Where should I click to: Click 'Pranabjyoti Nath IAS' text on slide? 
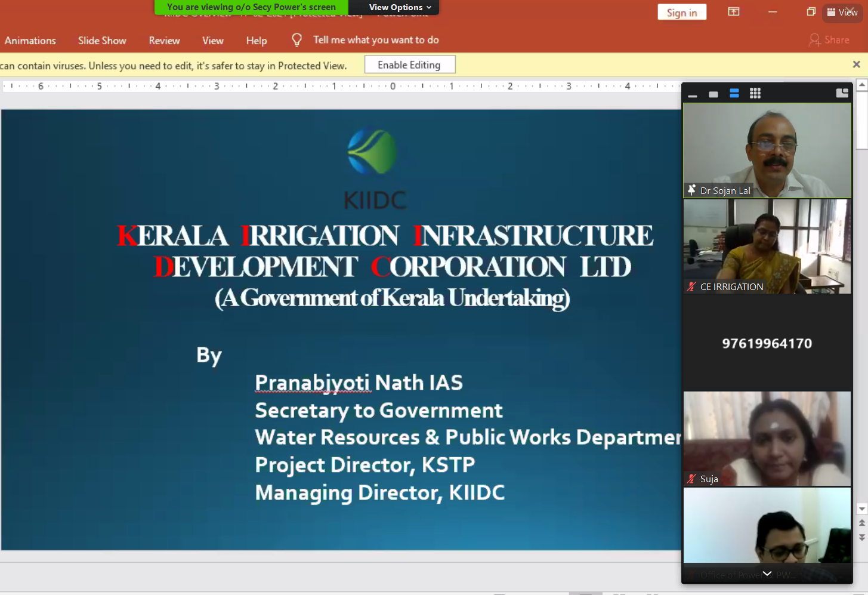tap(359, 383)
